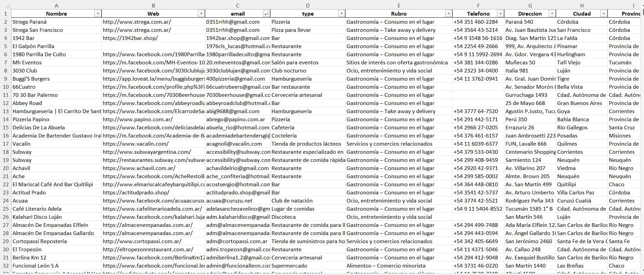Select the phone cell '+54 291 442-5171'

(x=478, y=119)
